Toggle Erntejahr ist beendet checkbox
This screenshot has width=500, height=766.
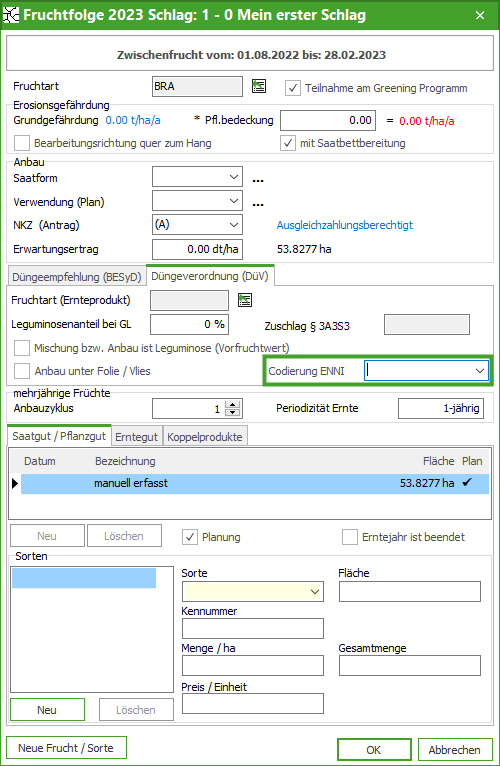point(350,537)
